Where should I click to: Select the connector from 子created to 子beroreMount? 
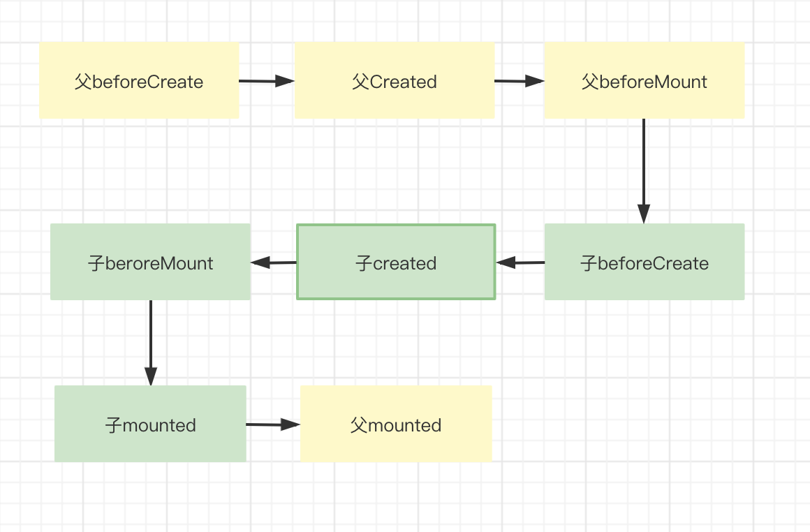pos(274,263)
